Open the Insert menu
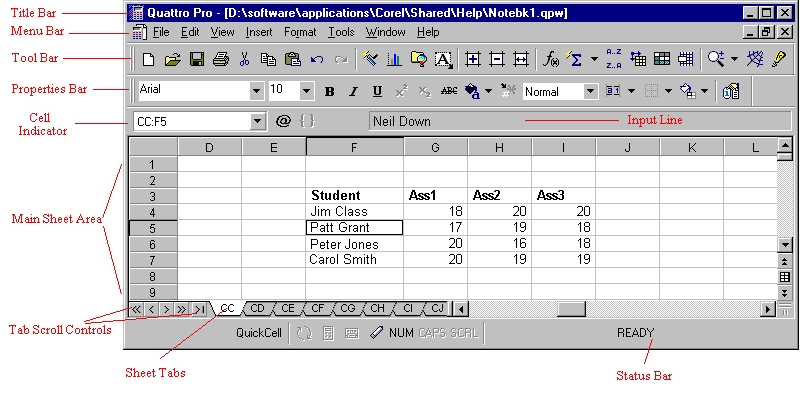The image size is (800, 400). click(259, 32)
